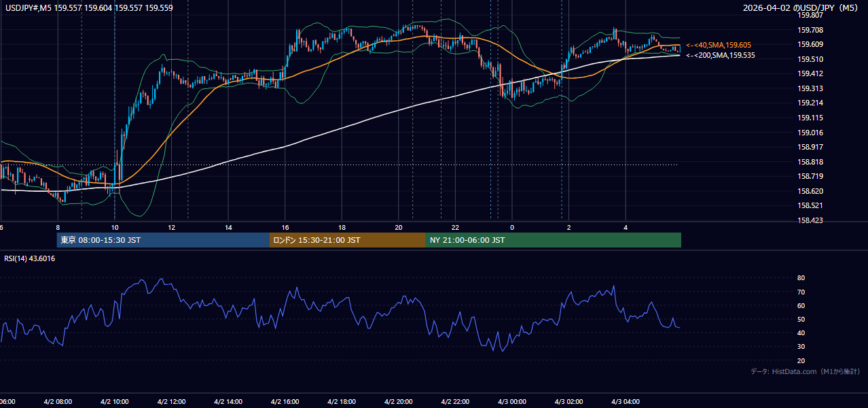Click hour label 16 under the price chart

pyautogui.click(x=285, y=227)
